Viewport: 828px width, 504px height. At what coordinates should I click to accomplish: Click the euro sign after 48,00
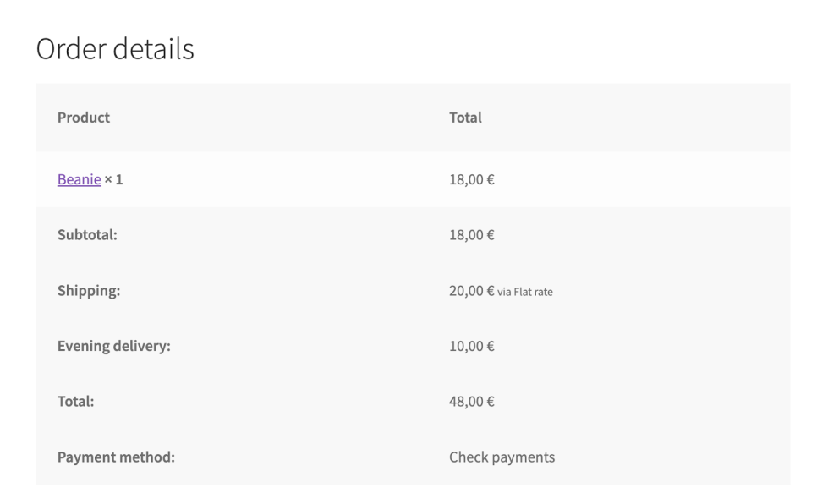coord(490,402)
